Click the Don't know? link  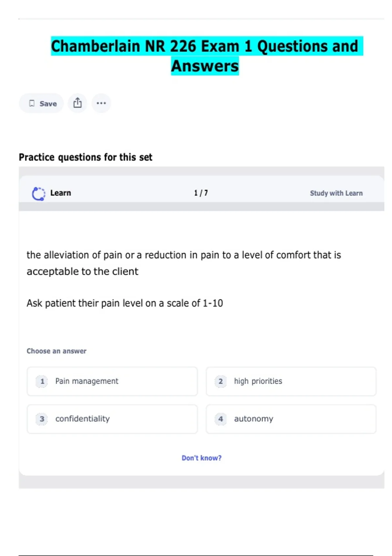[x=202, y=458]
